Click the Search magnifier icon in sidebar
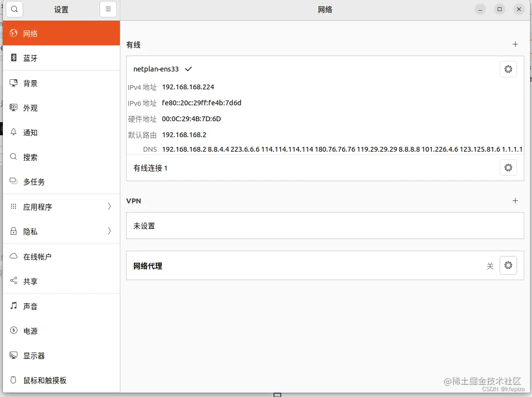 (14, 156)
